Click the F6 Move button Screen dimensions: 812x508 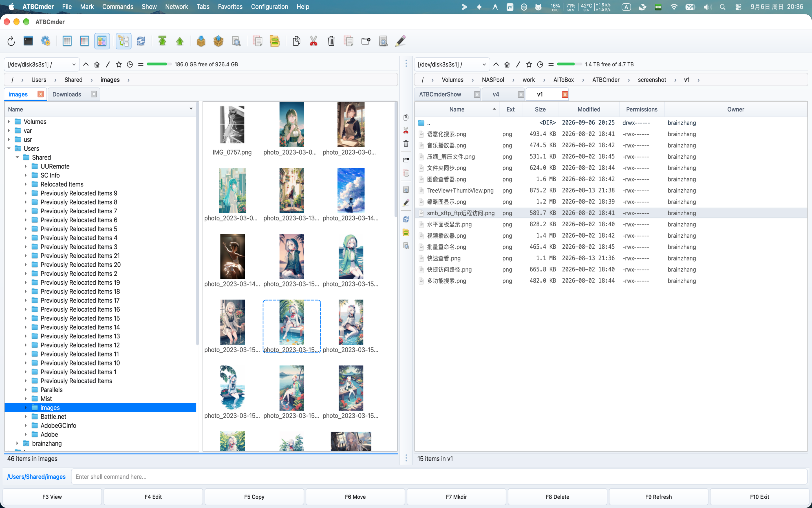[355, 497]
